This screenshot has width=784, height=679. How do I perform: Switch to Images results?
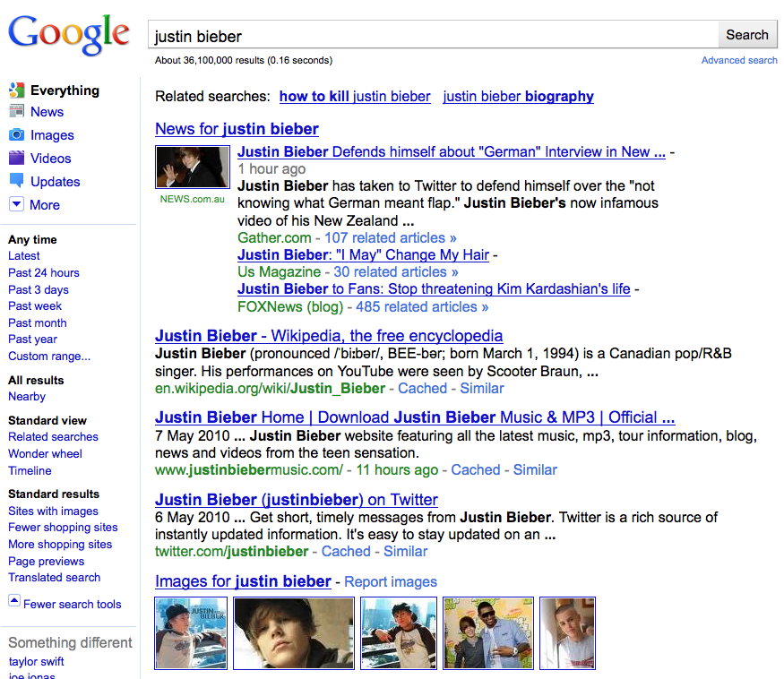52,135
